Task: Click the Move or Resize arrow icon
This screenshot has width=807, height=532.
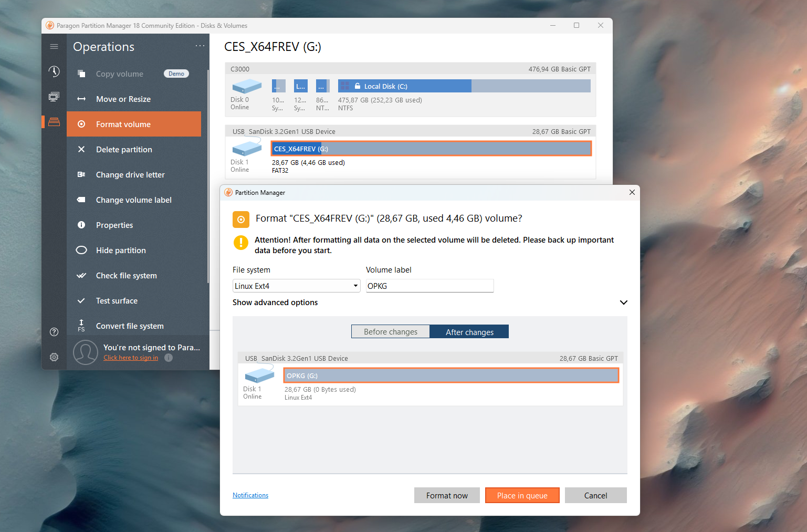Action: pyautogui.click(x=81, y=99)
